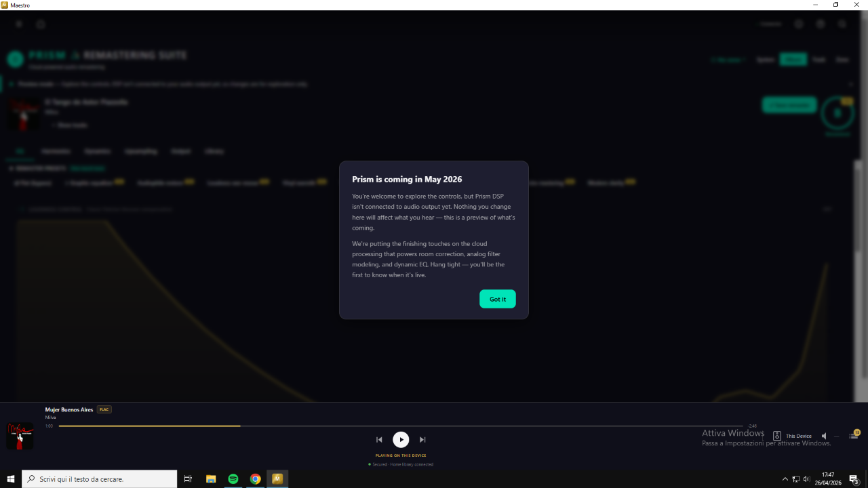Seek on the track progress bar
Screen dimensions: 868x488
401,426
